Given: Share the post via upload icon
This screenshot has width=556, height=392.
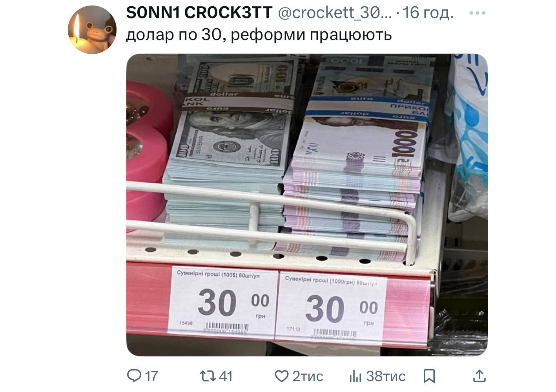Looking at the screenshot, I should [x=479, y=376].
